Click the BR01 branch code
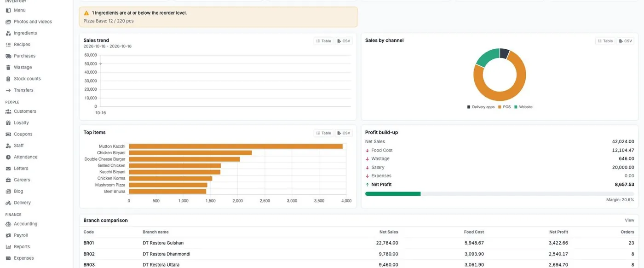The image size is (644, 268). 89,243
